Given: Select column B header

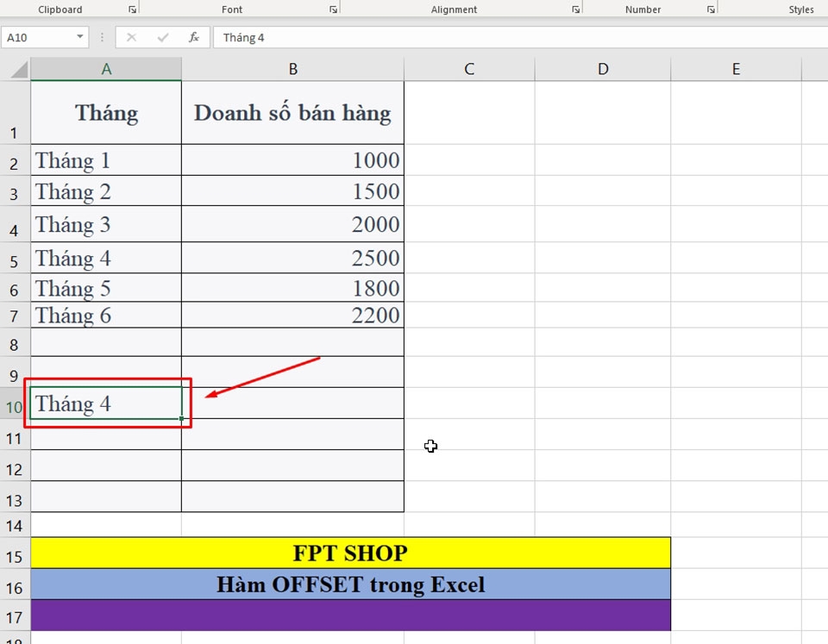Looking at the screenshot, I should click(x=292, y=69).
